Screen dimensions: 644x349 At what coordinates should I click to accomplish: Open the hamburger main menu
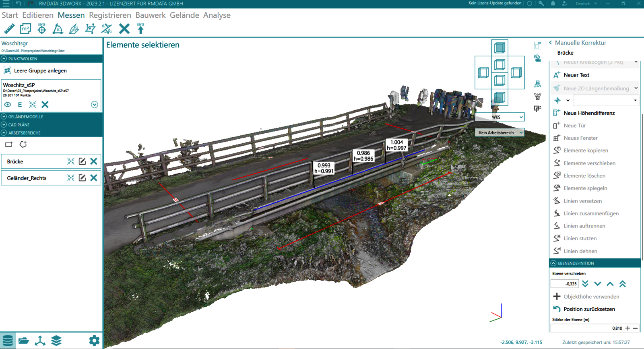click(6, 4)
